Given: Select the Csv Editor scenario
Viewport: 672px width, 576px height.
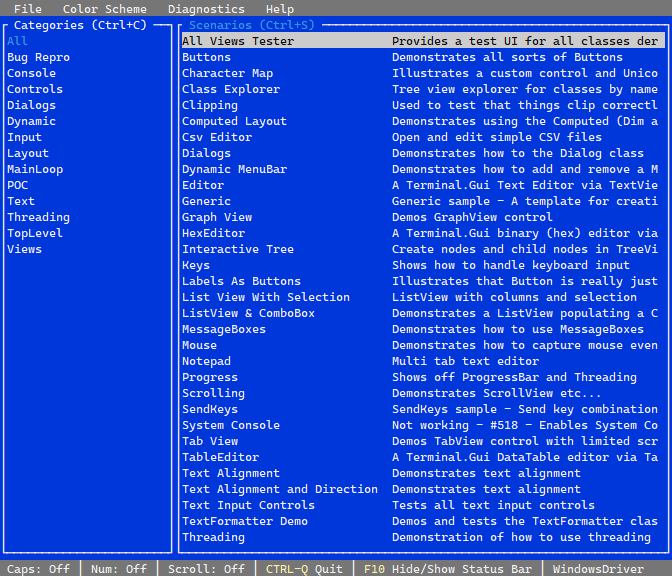Looking at the screenshot, I should pos(217,137).
